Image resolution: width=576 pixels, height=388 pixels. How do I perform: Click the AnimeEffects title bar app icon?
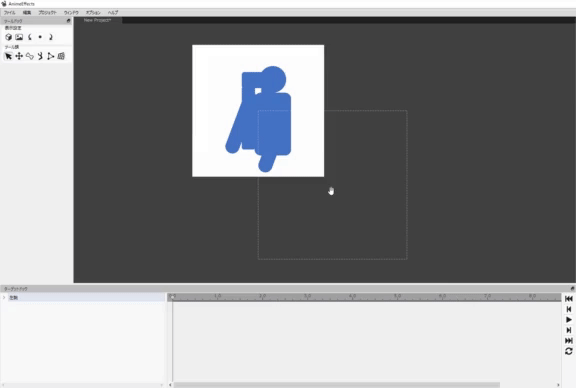tap(4, 4)
